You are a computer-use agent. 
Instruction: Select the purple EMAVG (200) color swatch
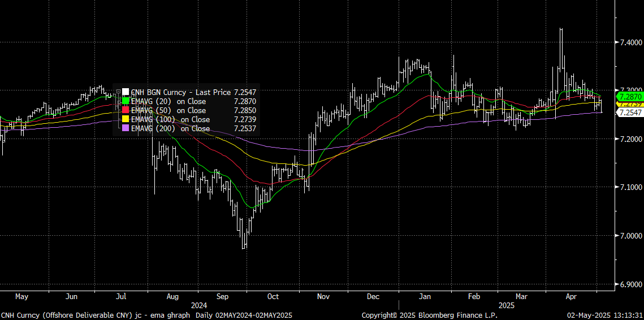(x=126, y=128)
